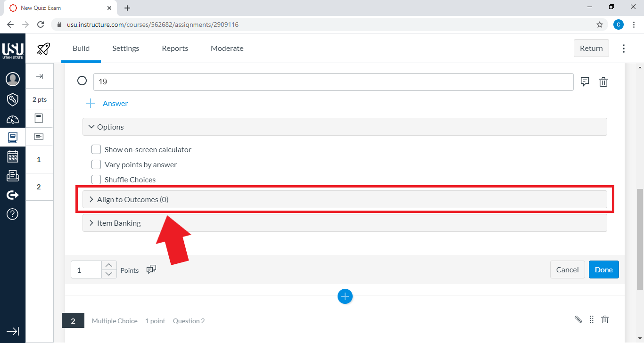This screenshot has width=644, height=343.
Task: Check the Vary points by answer box
Action: click(x=96, y=164)
